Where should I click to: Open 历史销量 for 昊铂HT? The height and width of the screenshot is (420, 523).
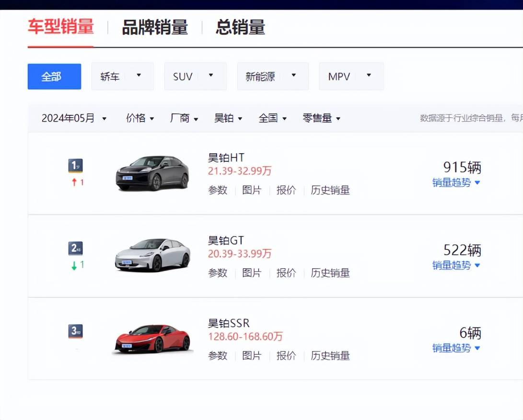pyautogui.click(x=330, y=190)
